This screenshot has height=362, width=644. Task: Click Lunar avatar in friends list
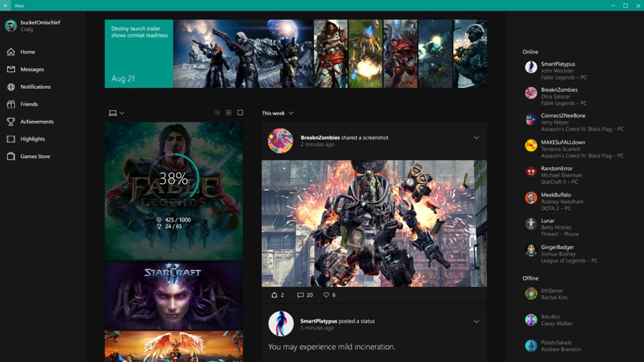tap(531, 224)
